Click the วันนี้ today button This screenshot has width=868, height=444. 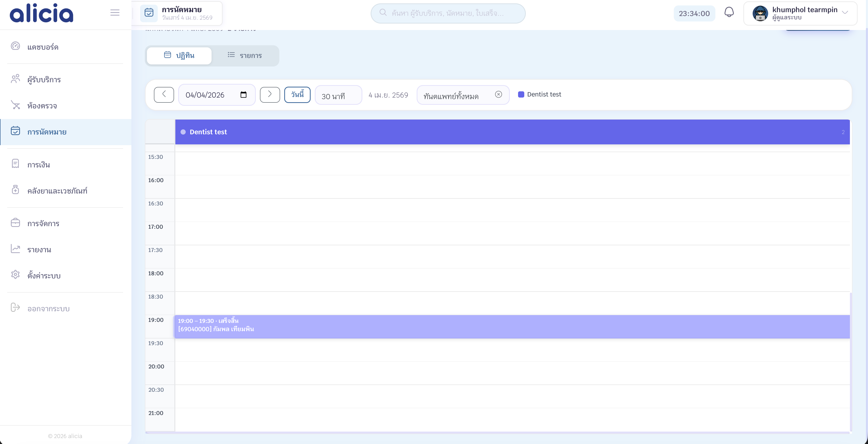coord(297,95)
